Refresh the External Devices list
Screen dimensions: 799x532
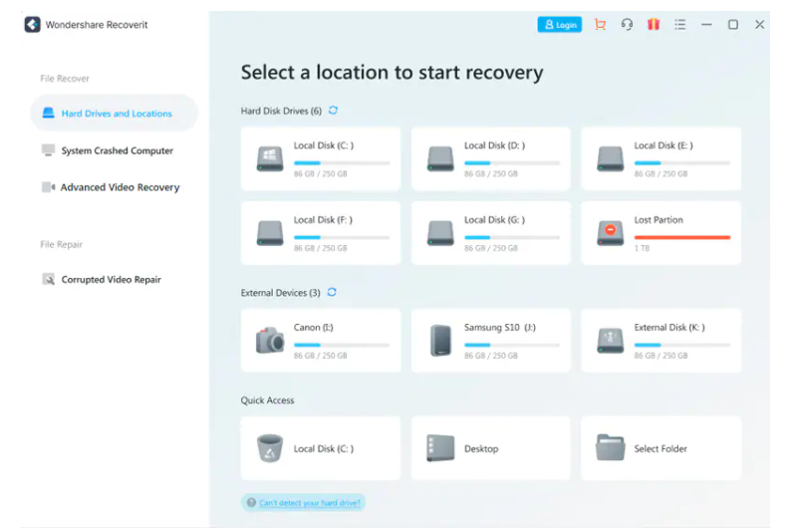332,292
